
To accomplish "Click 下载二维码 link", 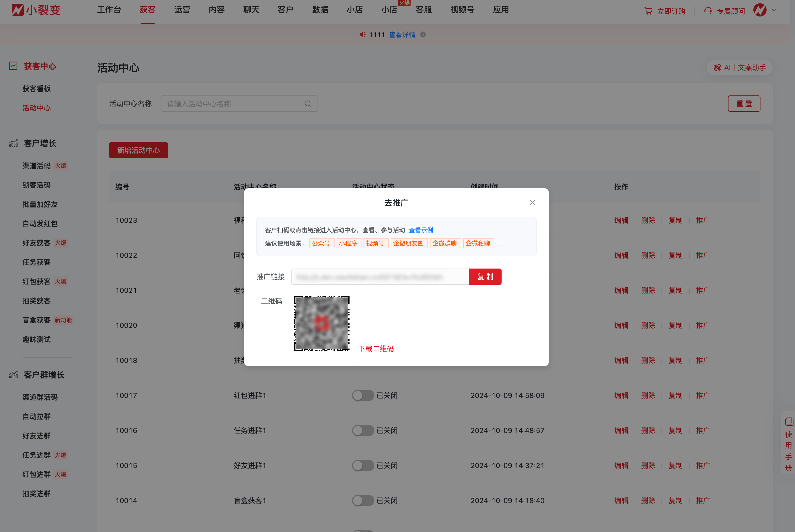I will tap(376, 348).
